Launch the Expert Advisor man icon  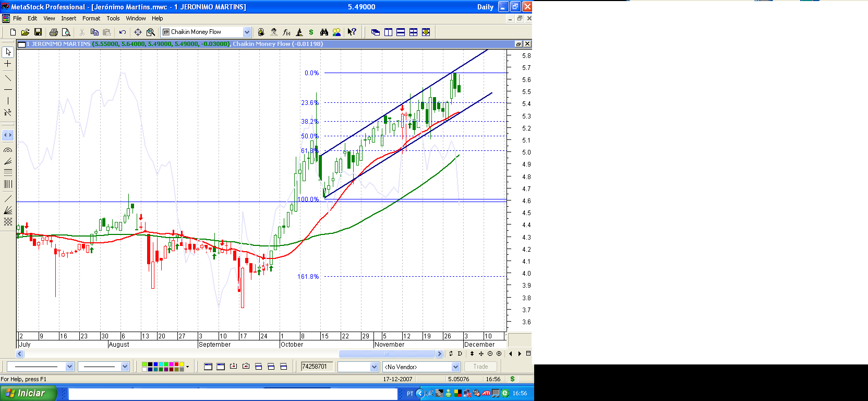point(274,32)
